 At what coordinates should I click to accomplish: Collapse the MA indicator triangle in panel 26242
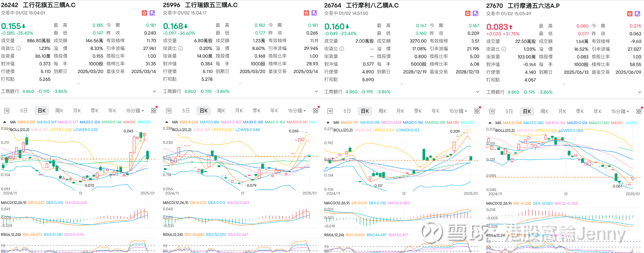coord(4,122)
